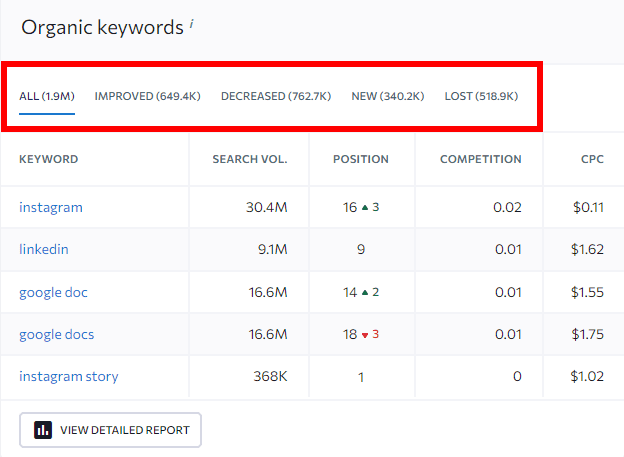The width and height of the screenshot is (624, 457).
Task: Click the $1.75 CPC value
Action: pyautogui.click(x=587, y=334)
